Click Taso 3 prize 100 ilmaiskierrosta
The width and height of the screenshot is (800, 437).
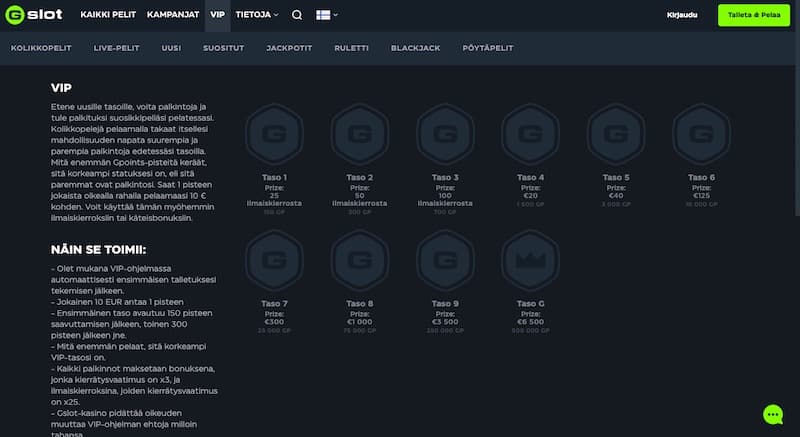point(445,199)
